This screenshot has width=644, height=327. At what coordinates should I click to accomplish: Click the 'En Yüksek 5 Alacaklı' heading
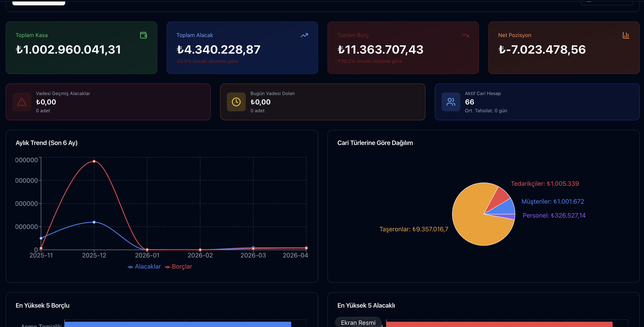[x=366, y=305]
